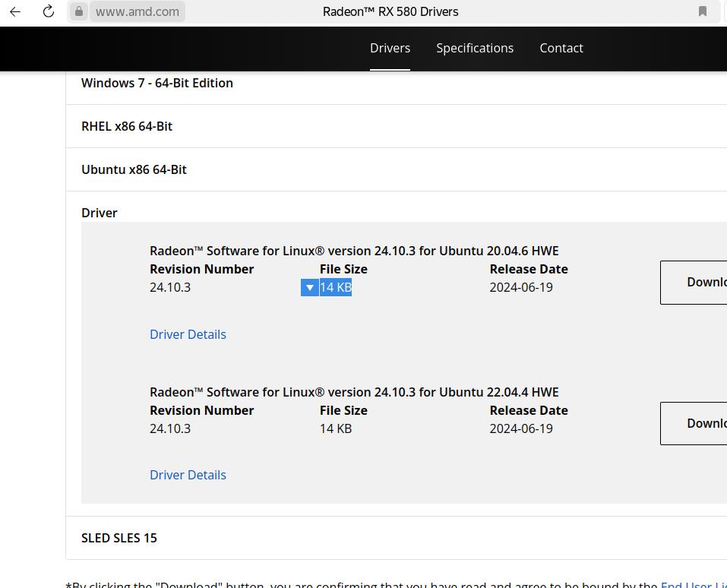Image resolution: width=727 pixels, height=588 pixels.
Task: Click release date of the 22.04.4 driver
Action: (521, 428)
